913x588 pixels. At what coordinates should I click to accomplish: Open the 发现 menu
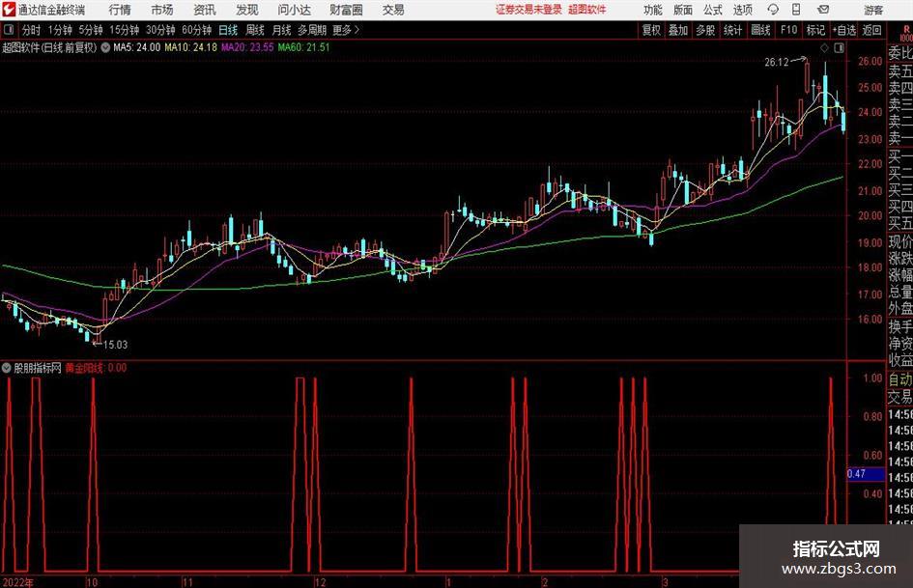(x=247, y=10)
